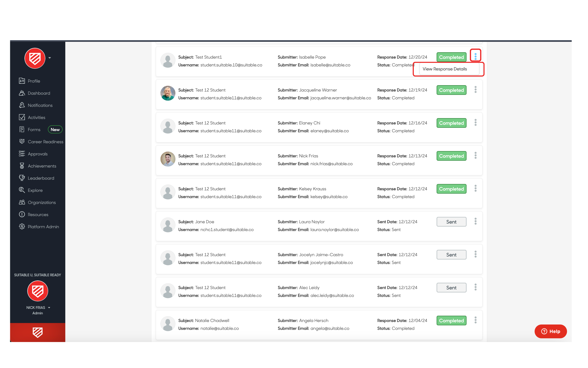The width and height of the screenshot is (588, 368).
Task: Open three-dot menu for Isabelle Pope response
Action: coord(476,56)
